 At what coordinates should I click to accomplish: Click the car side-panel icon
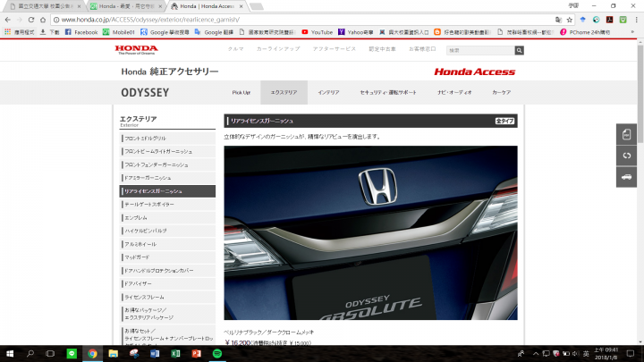(626, 177)
